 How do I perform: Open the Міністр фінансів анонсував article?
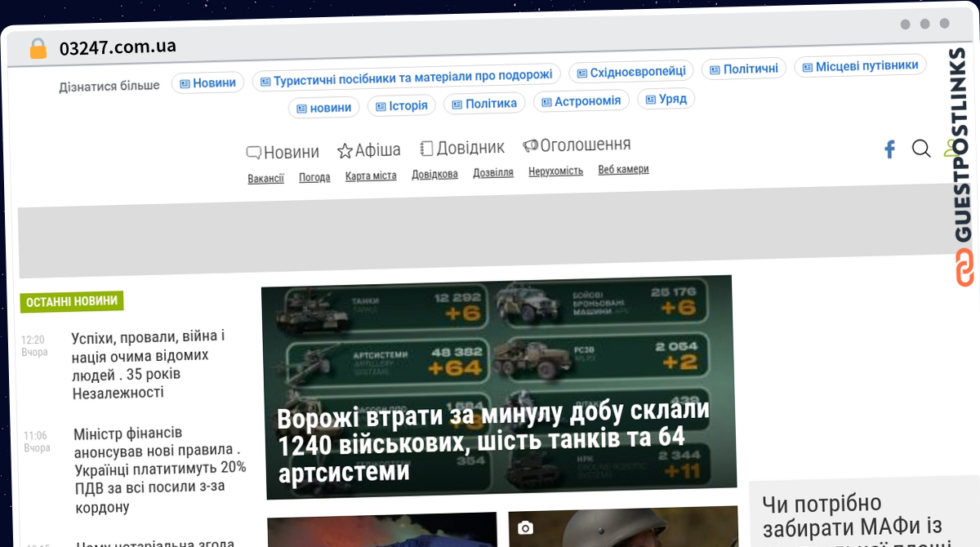point(160,469)
